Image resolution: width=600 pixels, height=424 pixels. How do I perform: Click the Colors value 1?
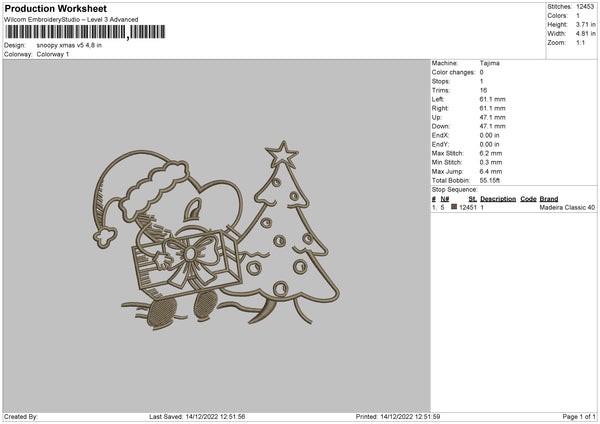[578, 16]
